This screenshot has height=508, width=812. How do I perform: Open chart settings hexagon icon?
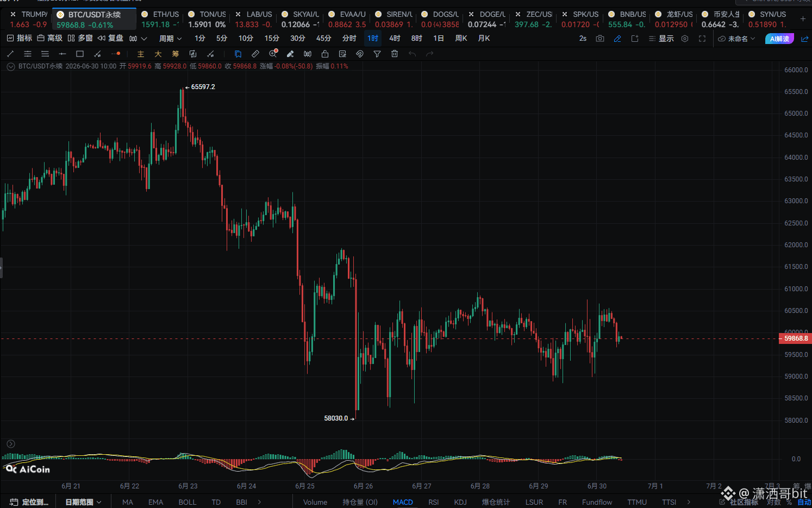(685, 39)
